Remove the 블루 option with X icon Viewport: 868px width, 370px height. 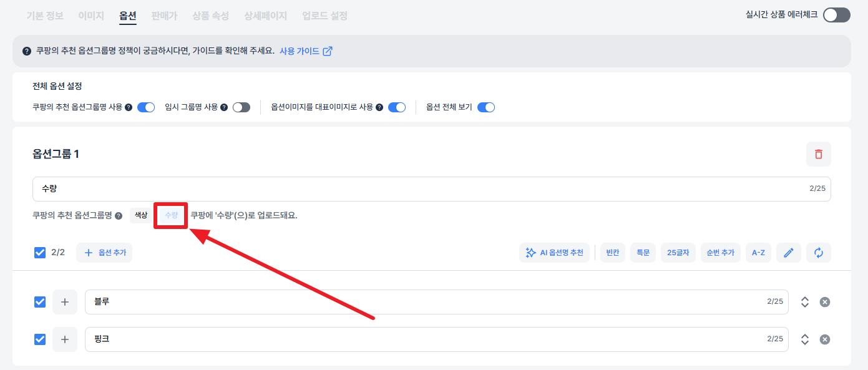click(x=824, y=302)
